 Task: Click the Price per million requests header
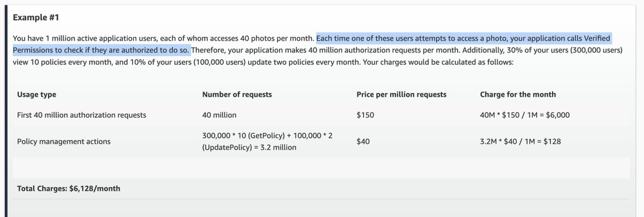(x=401, y=95)
